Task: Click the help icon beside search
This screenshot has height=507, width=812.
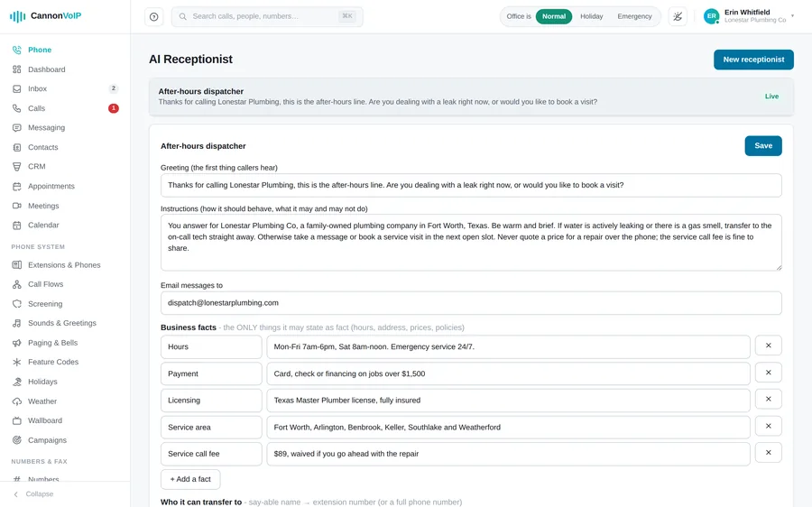Action: [x=153, y=16]
